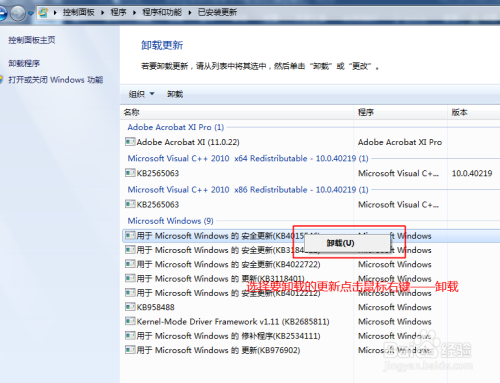Select 程序 in the breadcrumb
Image resolution: width=500 pixels, height=383 pixels.
pos(118,13)
